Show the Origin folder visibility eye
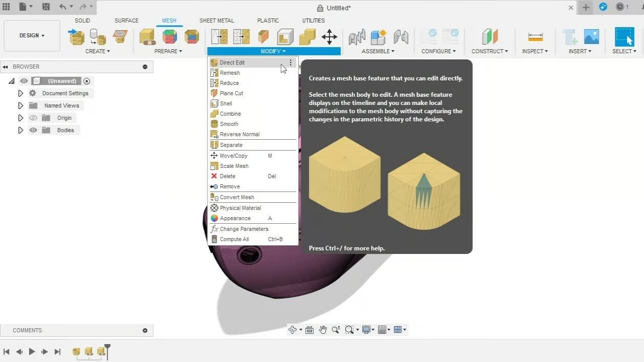 point(33,118)
